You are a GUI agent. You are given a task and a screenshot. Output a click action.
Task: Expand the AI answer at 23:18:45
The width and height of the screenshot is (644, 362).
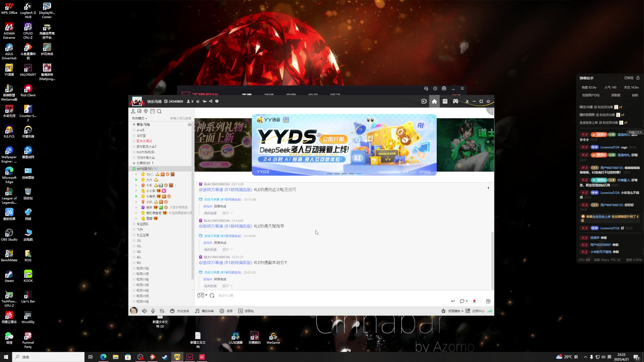[x=227, y=250]
